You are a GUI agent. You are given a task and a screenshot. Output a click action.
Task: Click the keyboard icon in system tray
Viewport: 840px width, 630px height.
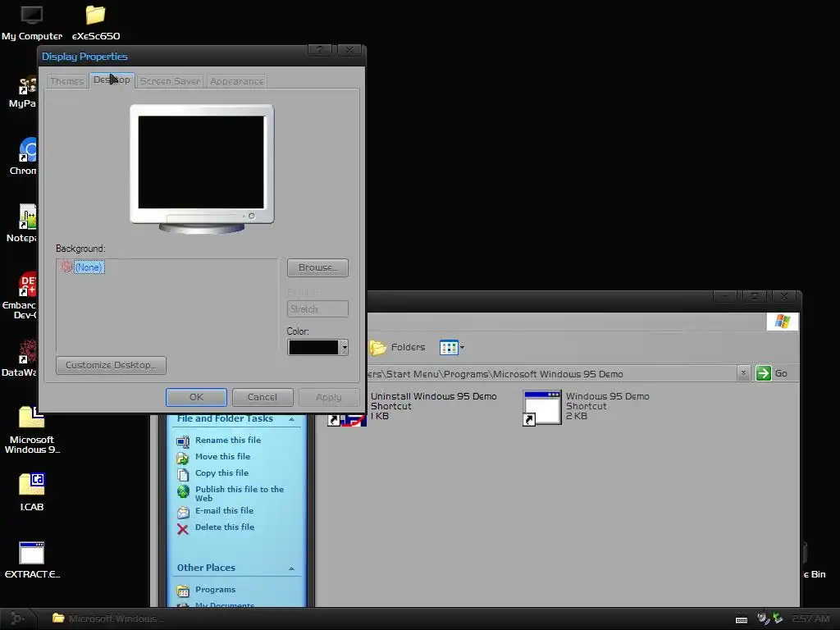click(x=742, y=620)
